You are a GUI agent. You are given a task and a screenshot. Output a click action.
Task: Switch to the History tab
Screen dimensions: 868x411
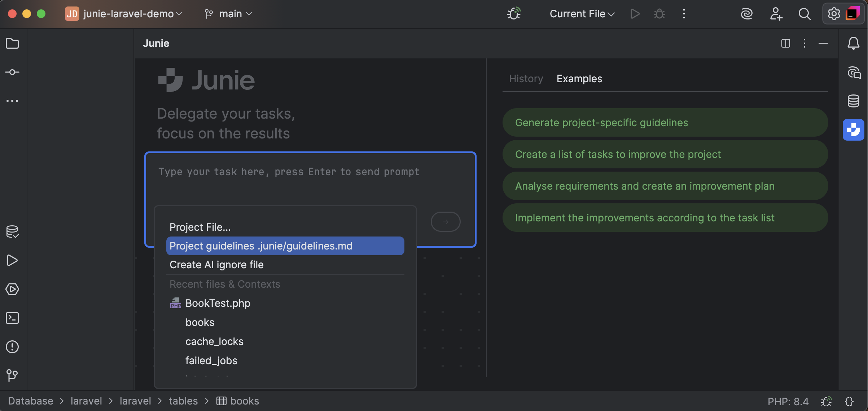point(526,79)
